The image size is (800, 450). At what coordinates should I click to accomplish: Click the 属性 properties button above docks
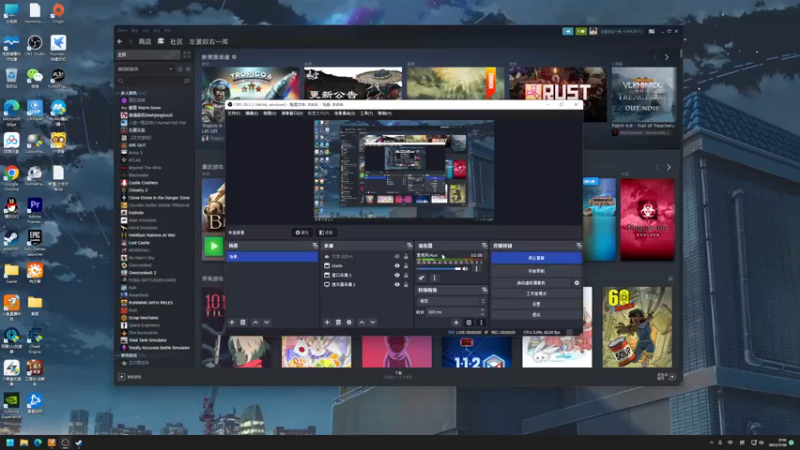click(302, 233)
